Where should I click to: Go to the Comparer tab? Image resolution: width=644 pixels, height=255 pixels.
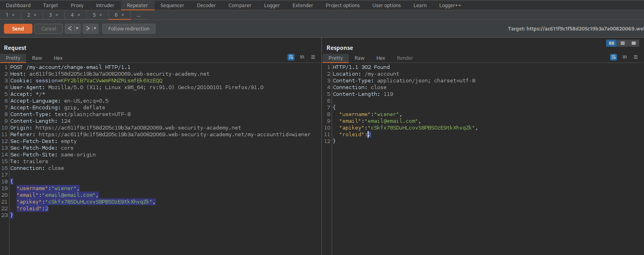tap(240, 5)
